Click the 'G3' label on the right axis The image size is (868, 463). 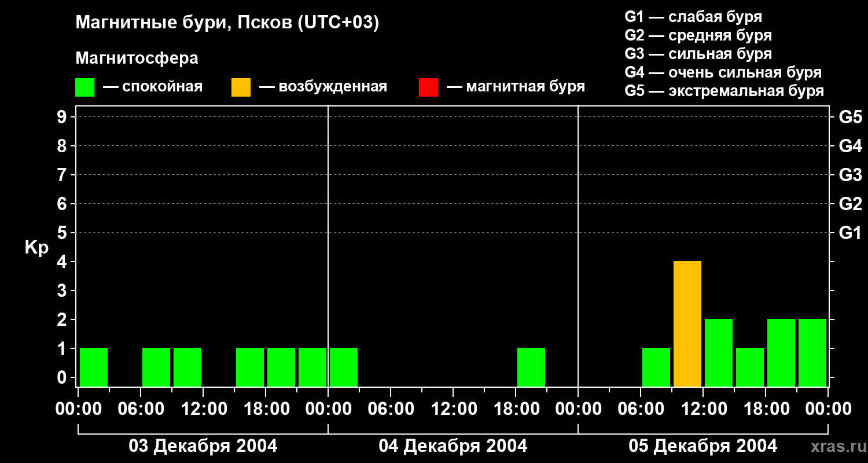tap(851, 175)
